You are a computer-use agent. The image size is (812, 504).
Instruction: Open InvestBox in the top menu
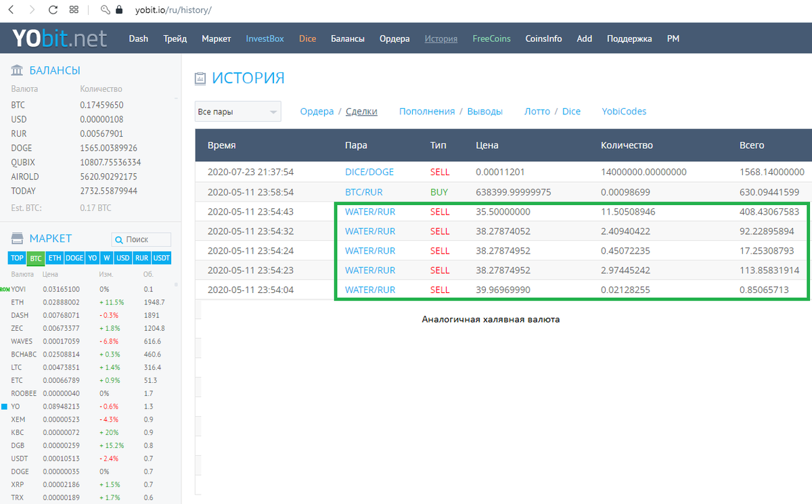point(265,39)
